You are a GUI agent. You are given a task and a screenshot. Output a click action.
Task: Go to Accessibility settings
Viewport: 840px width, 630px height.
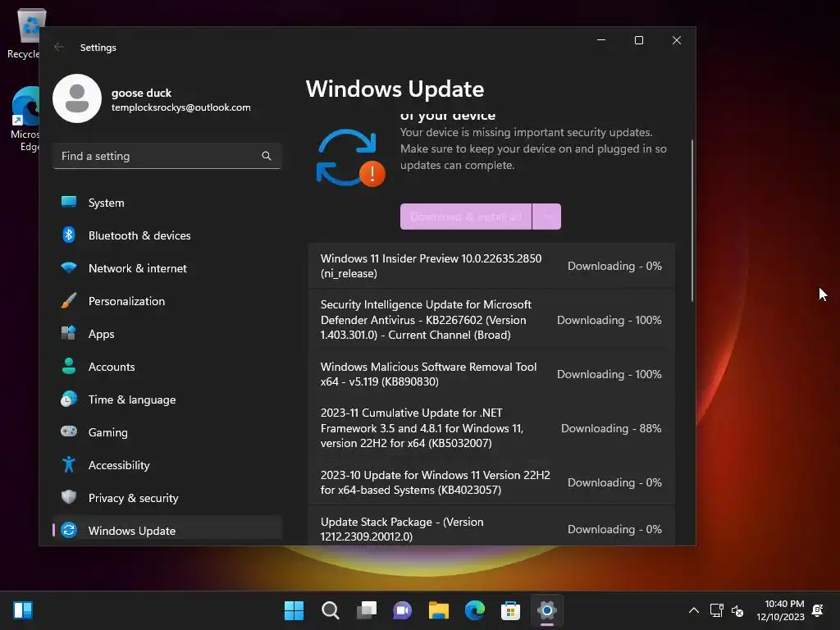(167, 465)
